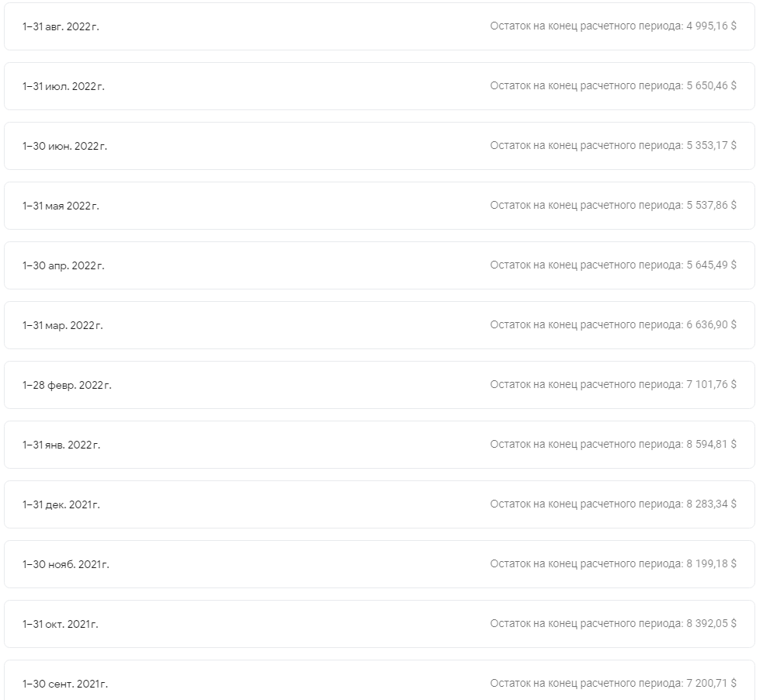Select the 1–30 нояб. 2021 г. period
The height and width of the screenshot is (700, 763).
(x=379, y=564)
